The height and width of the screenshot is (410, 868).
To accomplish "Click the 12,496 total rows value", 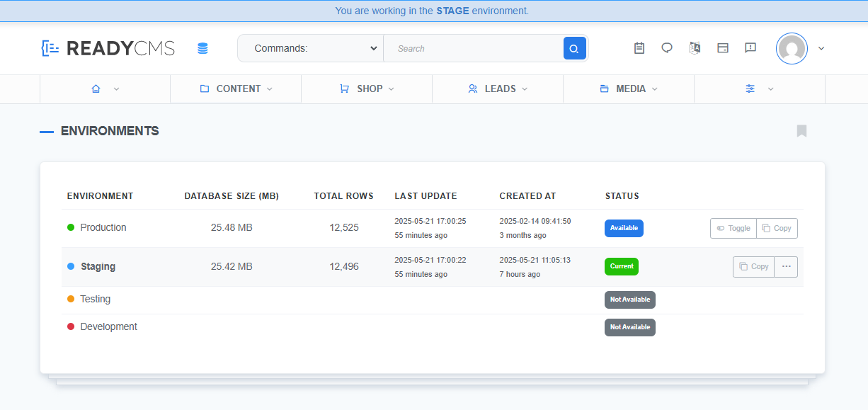I will tap(344, 267).
